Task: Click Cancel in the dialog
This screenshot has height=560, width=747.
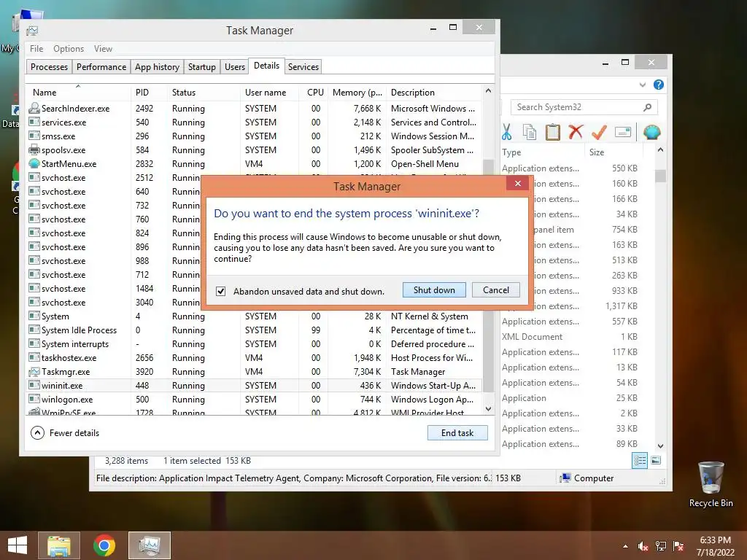Action: [496, 290]
